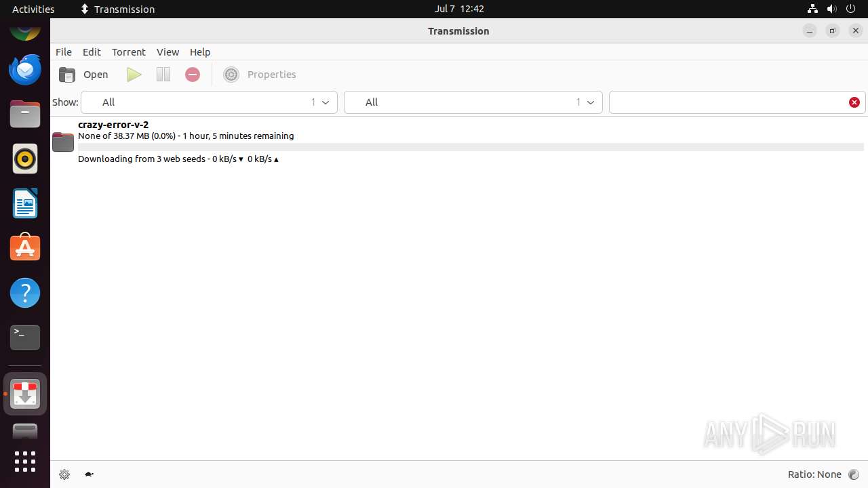Launch Terminal from the dock
The image size is (868, 488).
pos(25,338)
